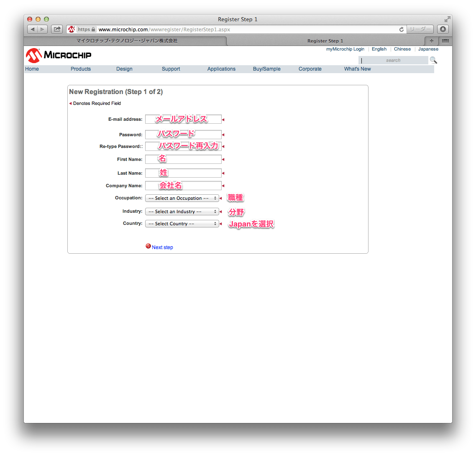Click the myMicrochip Login link

point(345,49)
